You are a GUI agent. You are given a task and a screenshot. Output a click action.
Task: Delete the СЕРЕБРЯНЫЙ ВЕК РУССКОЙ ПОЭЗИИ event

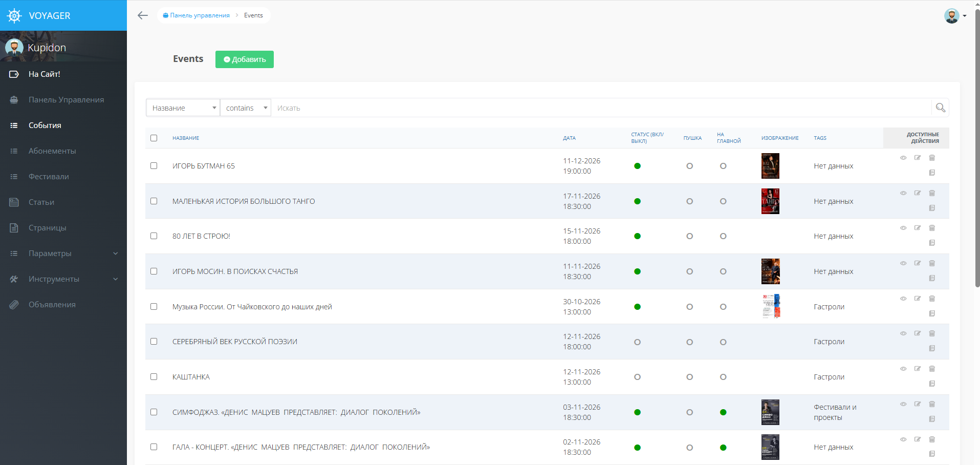[932, 333]
